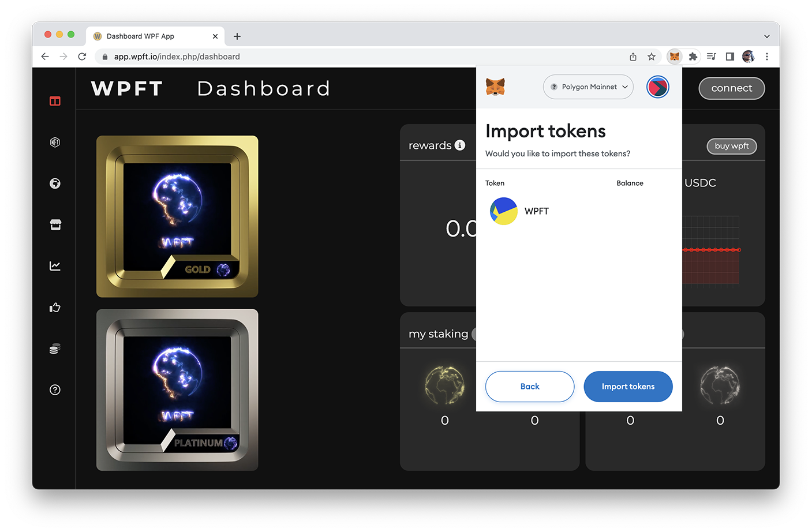
Task: Click the Back button in MetaMask
Action: tap(530, 387)
